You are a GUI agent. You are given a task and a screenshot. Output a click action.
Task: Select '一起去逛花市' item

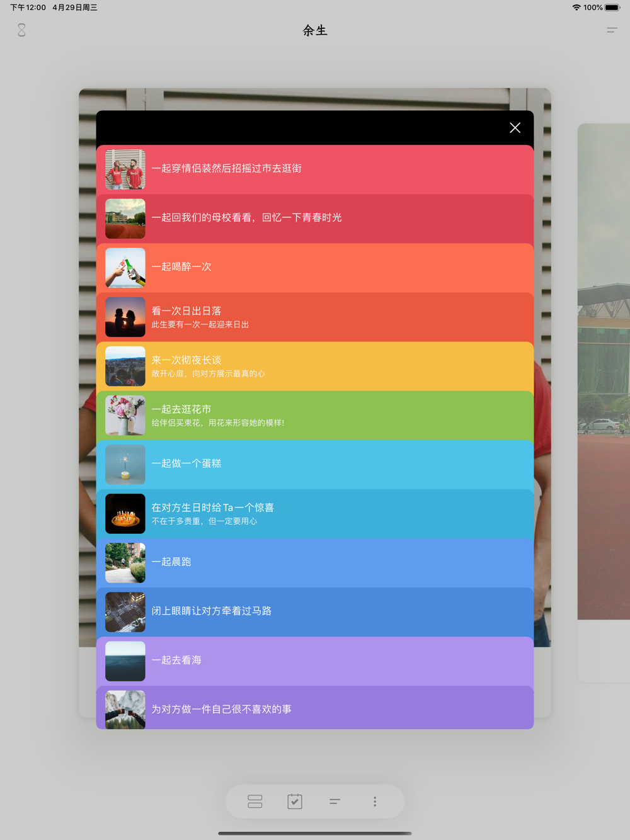pos(315,415)
